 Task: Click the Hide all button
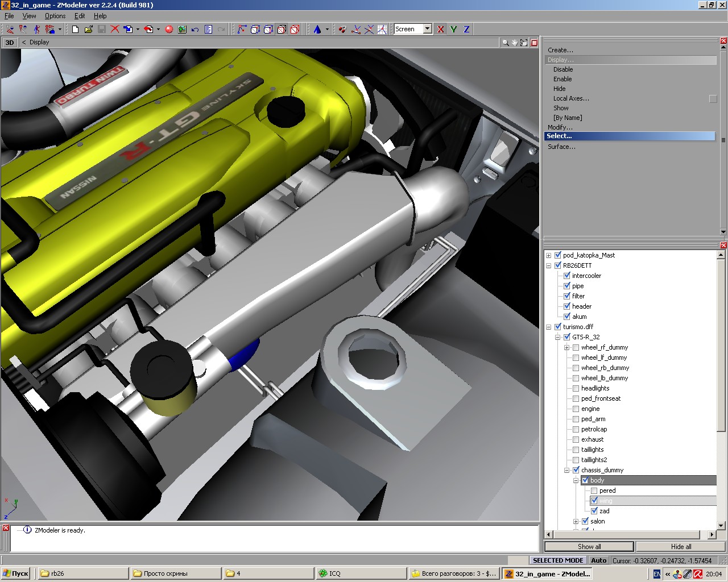(x=681, y=547)
